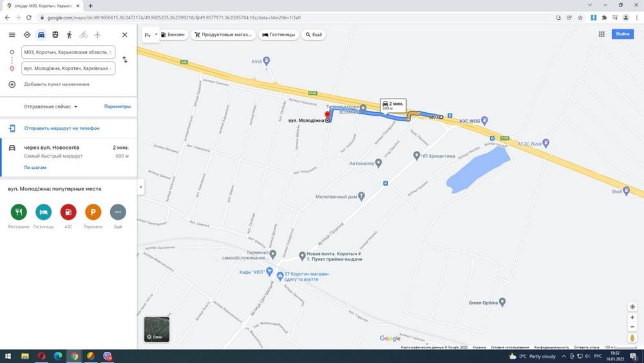Viewport: 644px width, 363px height.
Task: Open route Параметры options
Action: [x=117, y=106]
